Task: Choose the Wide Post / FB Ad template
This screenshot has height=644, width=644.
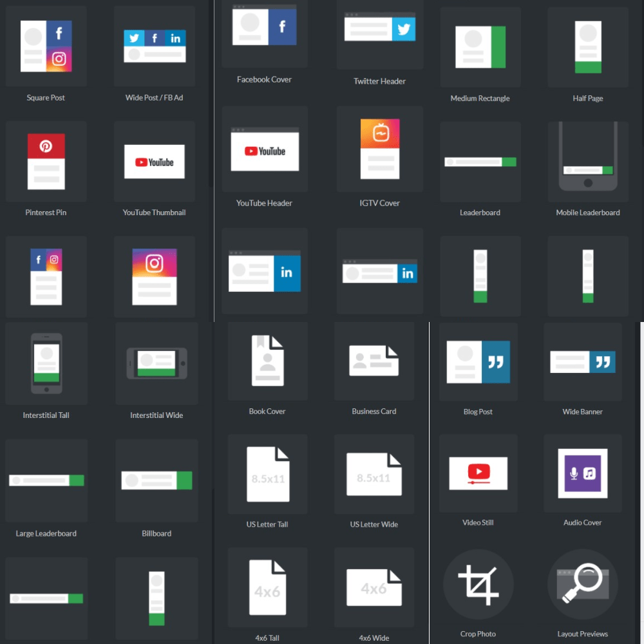Action: point(155,46)
